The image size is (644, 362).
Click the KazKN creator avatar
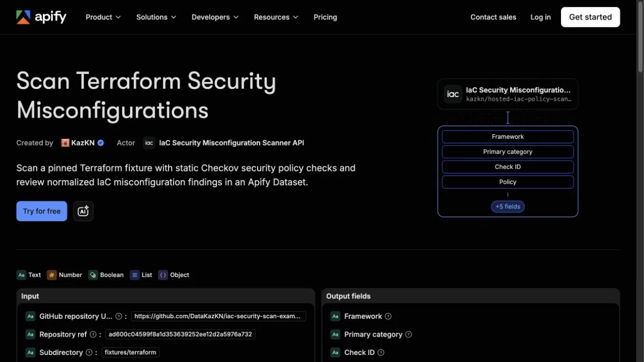pyautogui.click(x=65, y=143)
